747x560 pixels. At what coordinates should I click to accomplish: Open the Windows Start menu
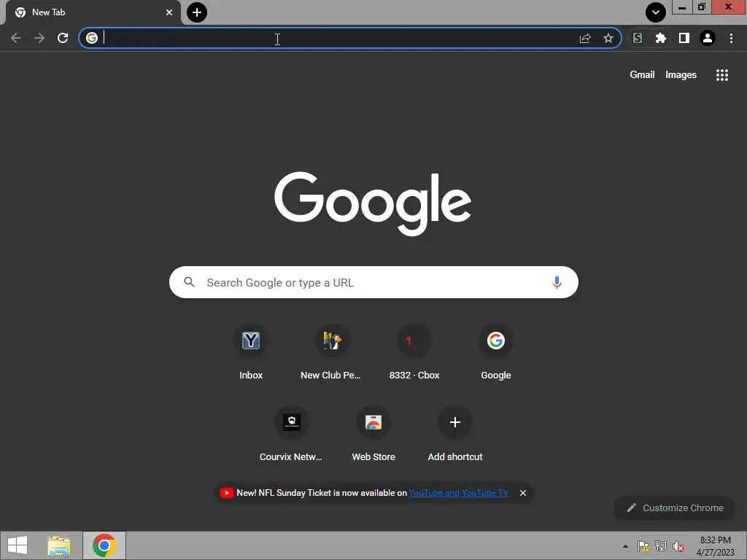[18, 545]
